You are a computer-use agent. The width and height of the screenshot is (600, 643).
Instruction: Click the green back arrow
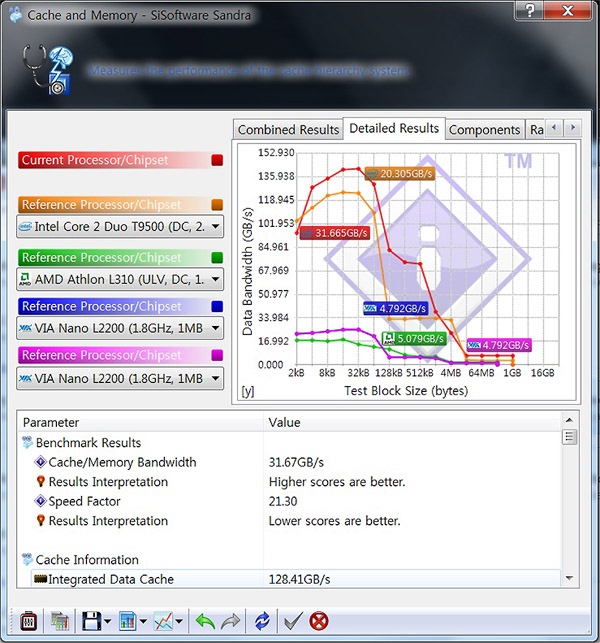[205, 621]
